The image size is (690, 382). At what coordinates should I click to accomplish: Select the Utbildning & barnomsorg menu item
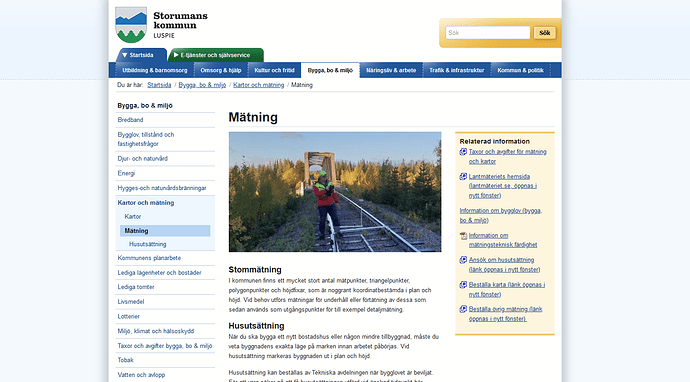point(154,70)
